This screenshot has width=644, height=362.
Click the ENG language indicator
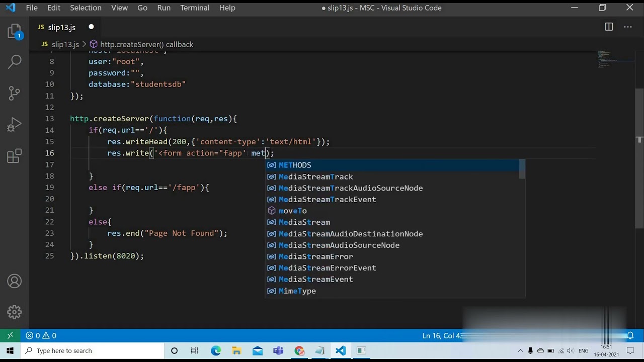point(584,350)
